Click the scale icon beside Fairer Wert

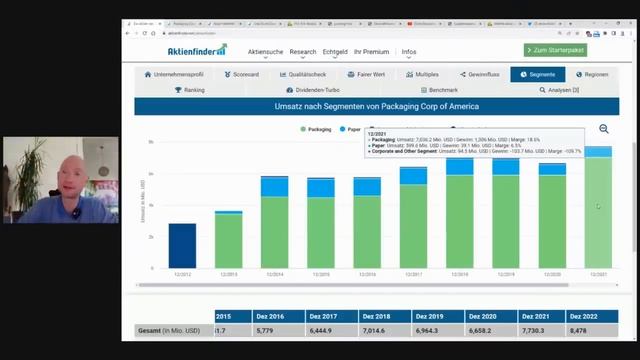pos(351,74)
